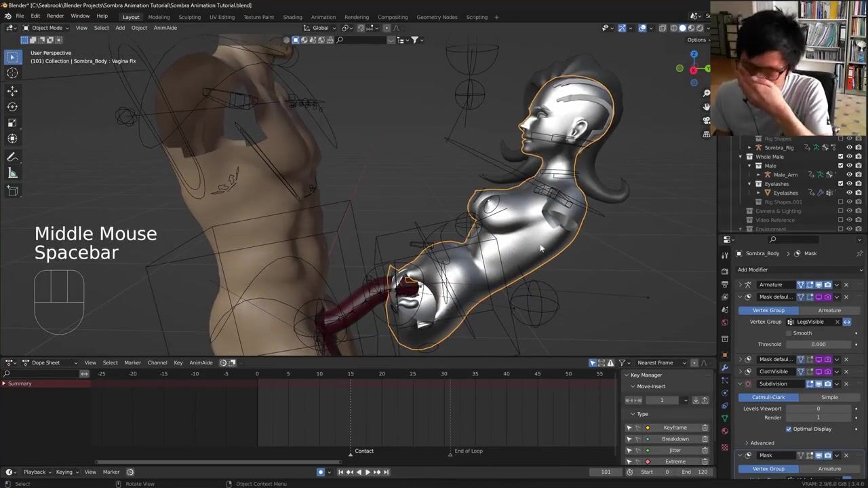Click the Add Cube tool icon
This screenshot has width=868, height=488.
point(12,191)
